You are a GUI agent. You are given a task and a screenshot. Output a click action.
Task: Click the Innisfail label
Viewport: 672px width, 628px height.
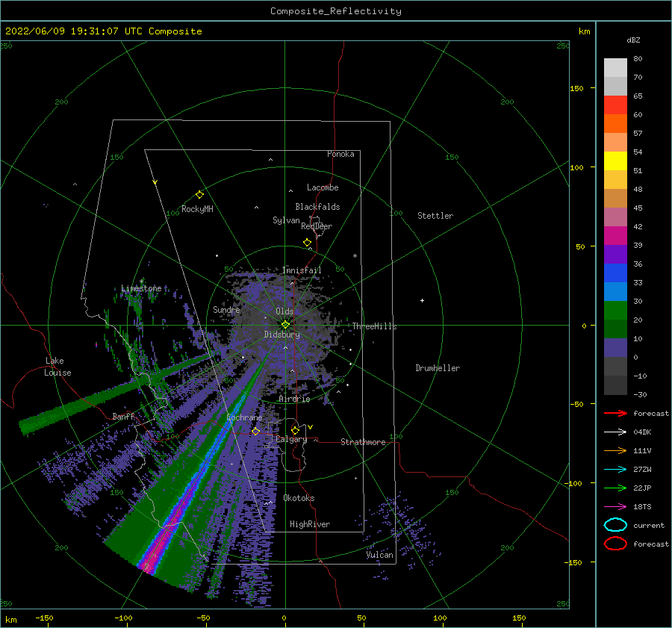(x=302, y=270)
